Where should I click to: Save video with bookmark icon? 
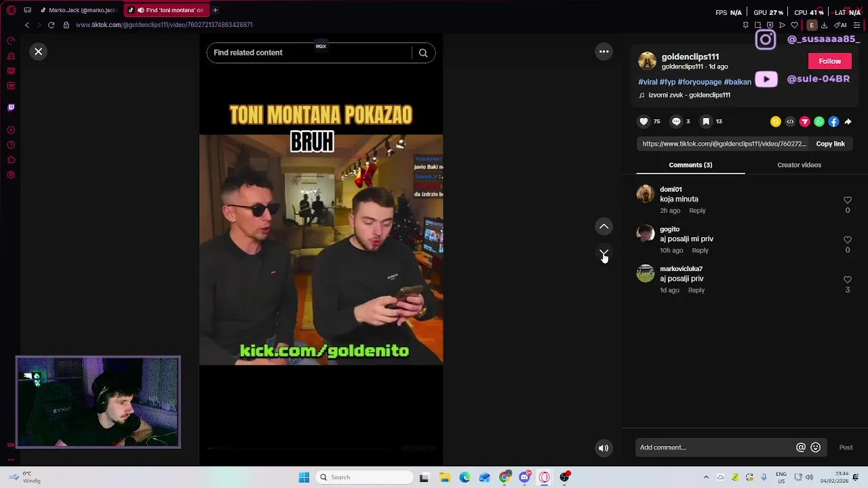point(706,121)
